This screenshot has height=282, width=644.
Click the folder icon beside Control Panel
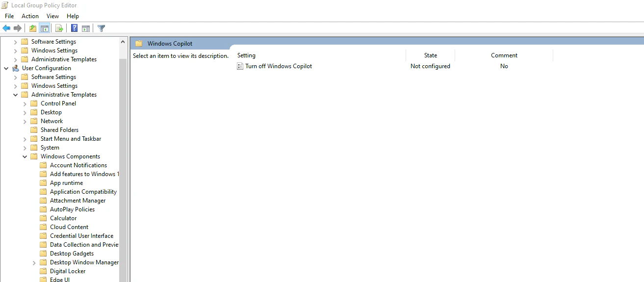[34, 103]
